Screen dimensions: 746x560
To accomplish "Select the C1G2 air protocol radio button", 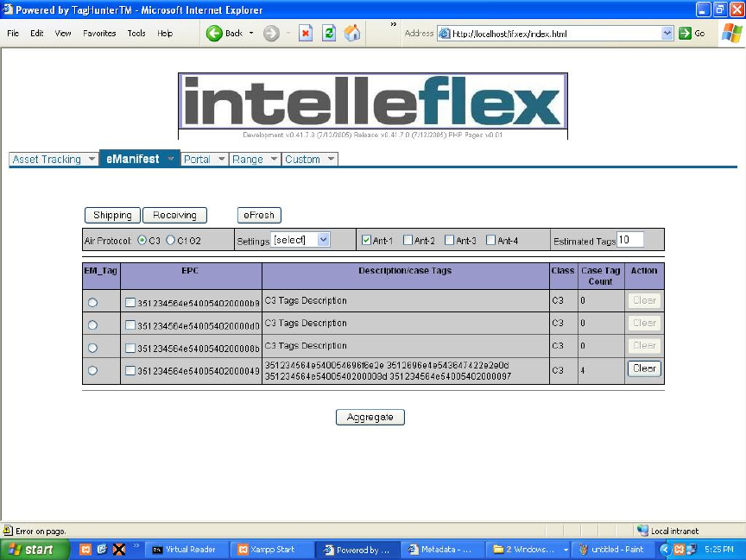I will [170, 241].
